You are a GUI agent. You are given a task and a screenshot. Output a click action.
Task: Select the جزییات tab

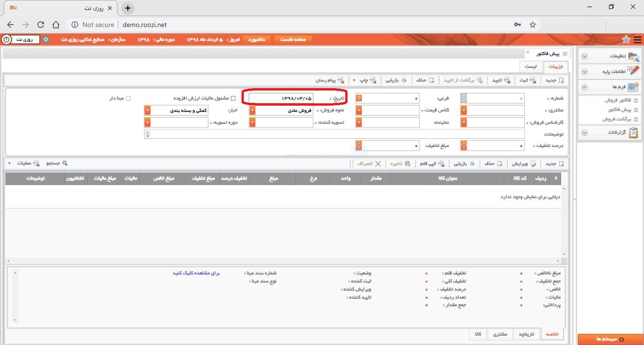click(555, 67)
